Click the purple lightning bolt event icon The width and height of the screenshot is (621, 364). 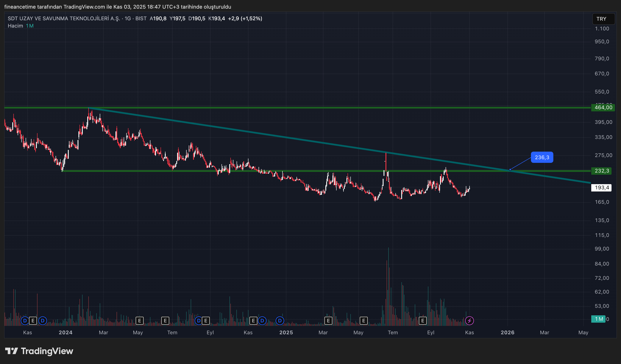pos(469,321)
